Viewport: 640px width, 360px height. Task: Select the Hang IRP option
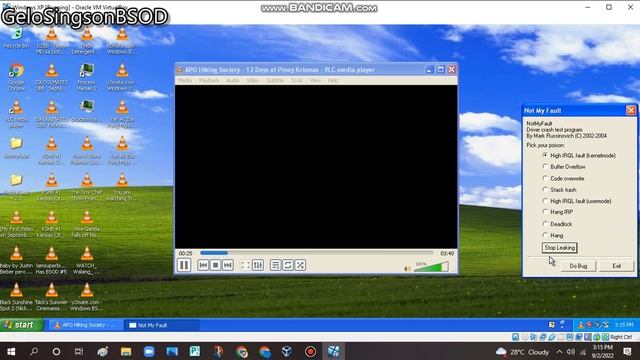click(x=558, y=212)
